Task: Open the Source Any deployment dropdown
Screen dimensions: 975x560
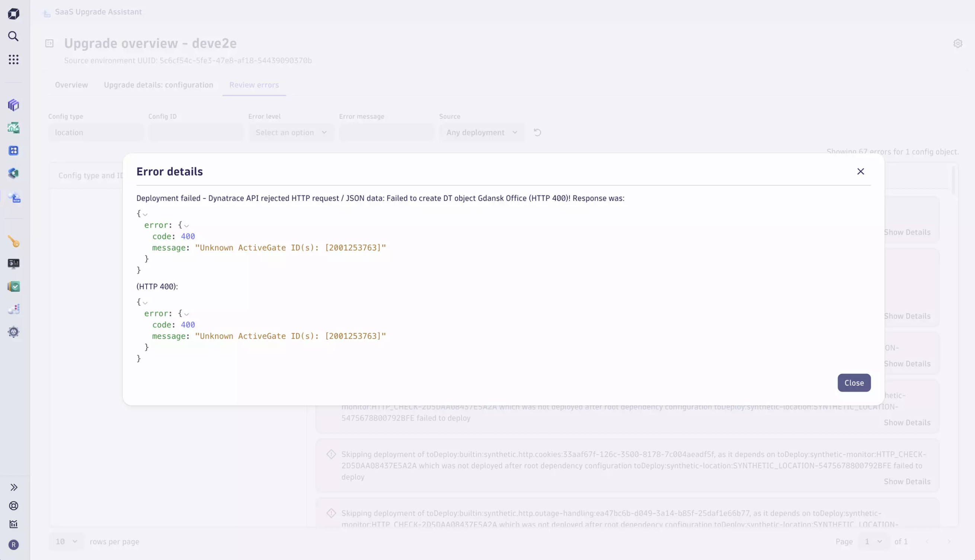Action: pyautogui.click(x=481, y=132)
